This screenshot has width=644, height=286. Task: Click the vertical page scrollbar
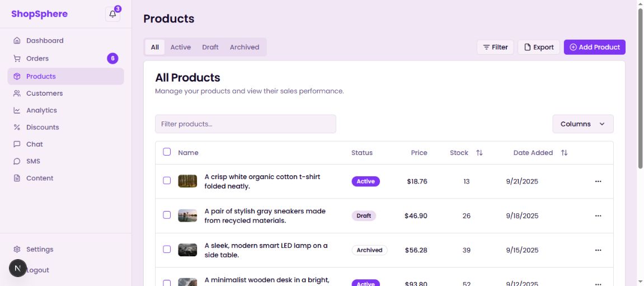640,90
